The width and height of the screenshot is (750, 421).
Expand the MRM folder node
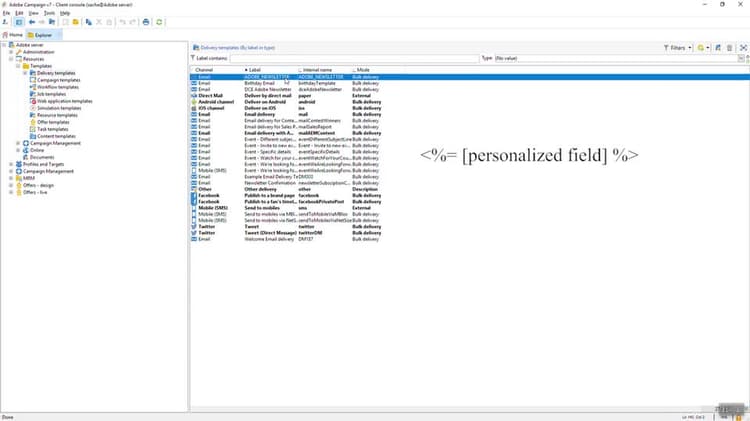click(x=11, y=178)
